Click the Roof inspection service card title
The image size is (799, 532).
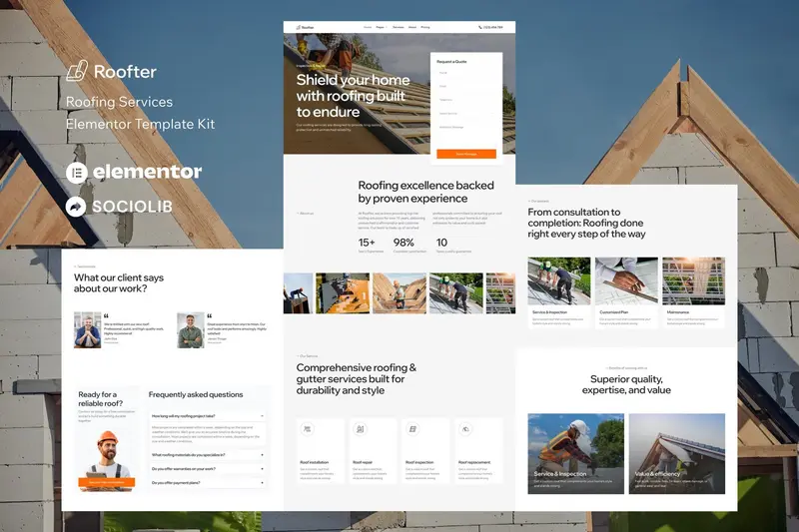coord(419,462)
